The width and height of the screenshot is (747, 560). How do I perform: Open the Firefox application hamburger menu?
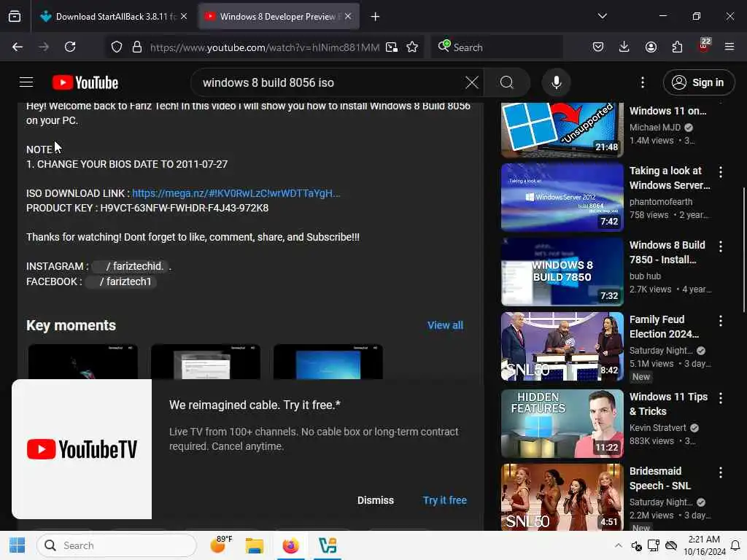(x=729, y=47)
